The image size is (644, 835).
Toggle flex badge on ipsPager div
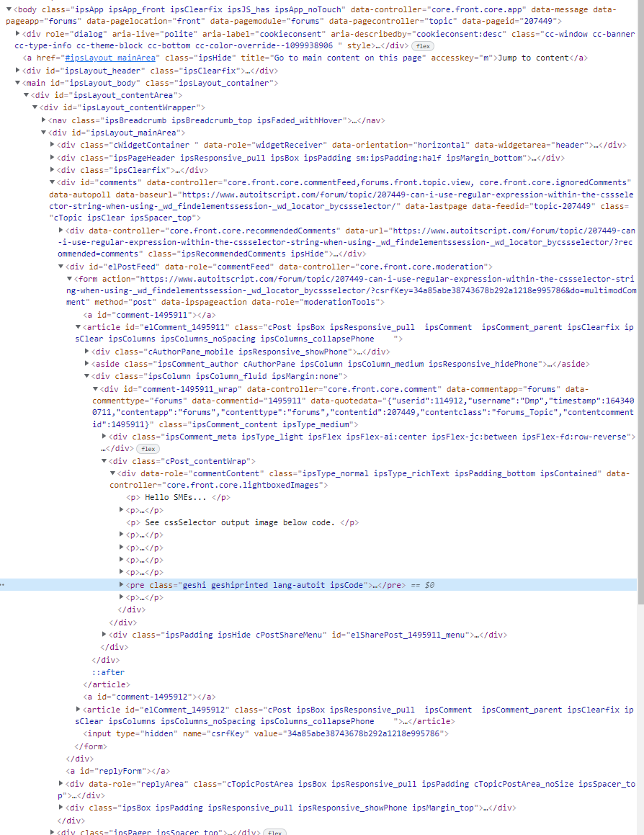coord(274,832)
